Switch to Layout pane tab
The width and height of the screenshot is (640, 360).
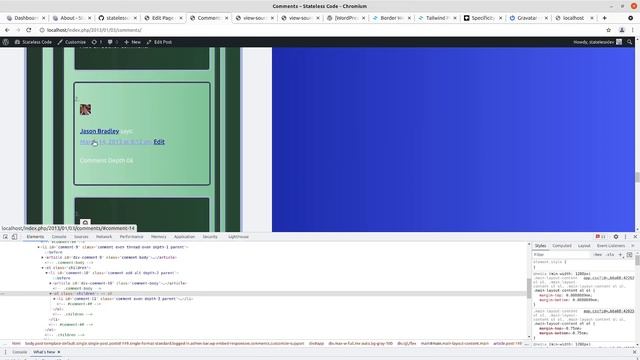tap(584, 246)
